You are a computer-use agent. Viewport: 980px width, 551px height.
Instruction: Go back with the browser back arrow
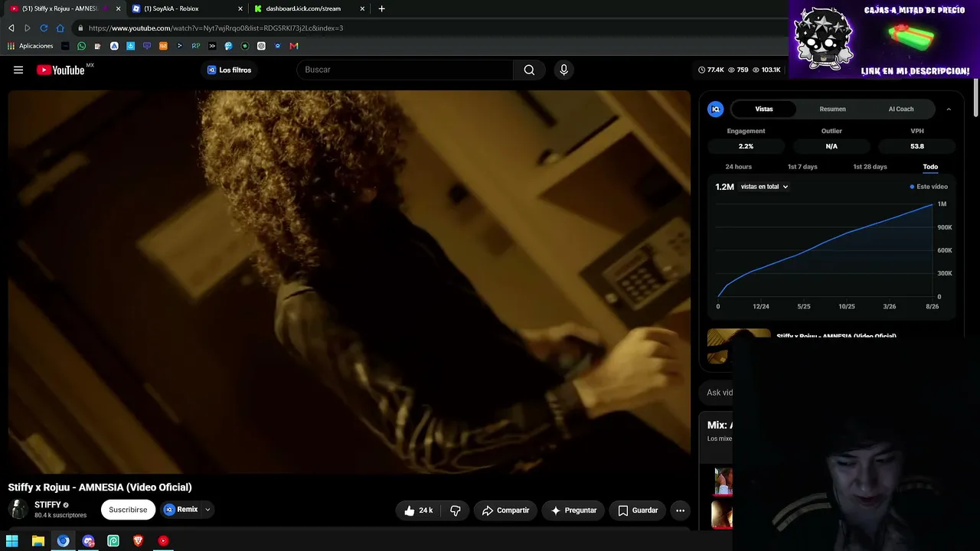click(11, 28)
